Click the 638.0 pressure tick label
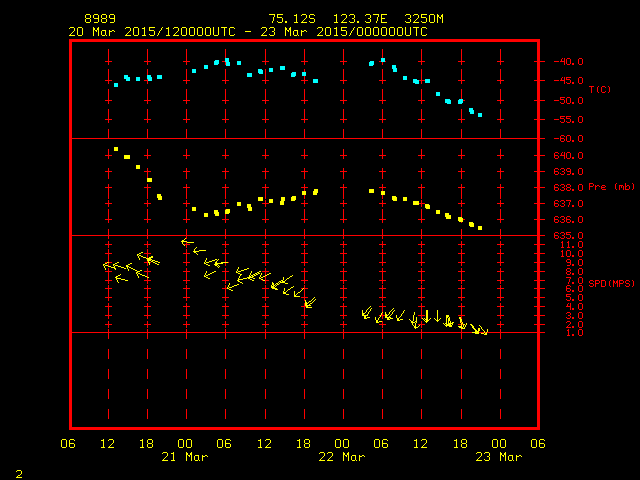Viewport: 640px width, 480px height. tap(568, 188)
